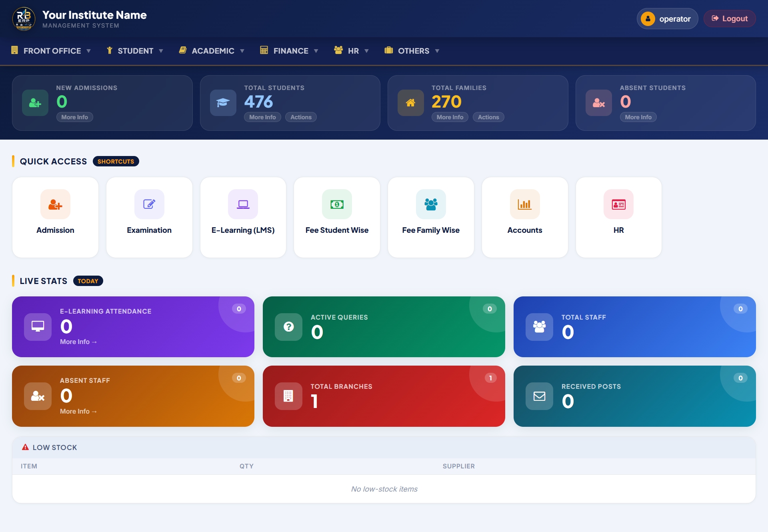Click the Fee Family Wise label
Image resolution: width=768 pixels, height=532 pixels.
(431, 230)
